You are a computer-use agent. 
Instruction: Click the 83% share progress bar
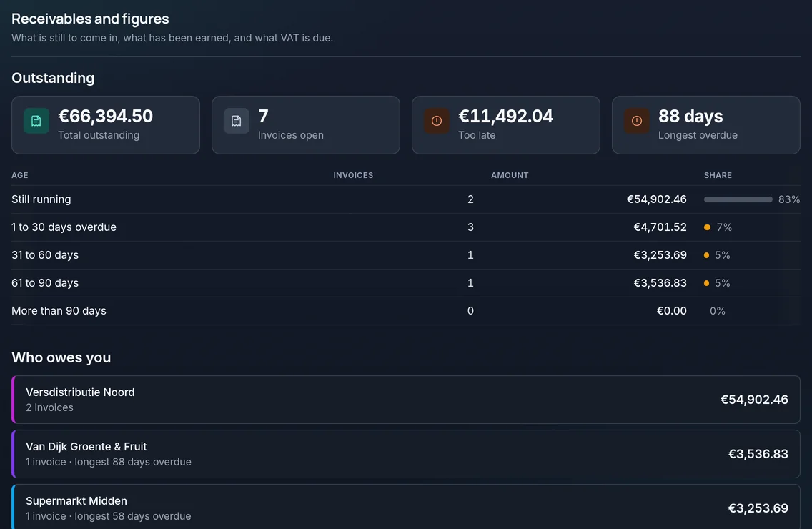coord(738,199)
